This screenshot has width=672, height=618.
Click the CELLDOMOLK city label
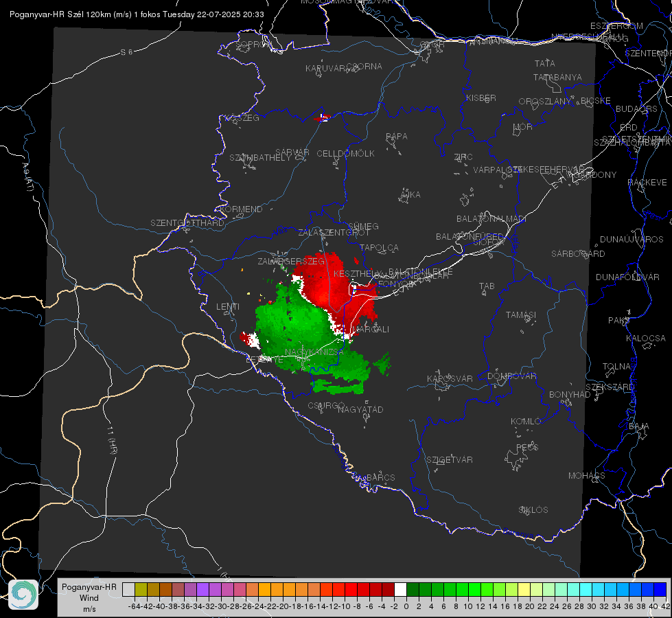pyautogui.click(x=345, y=154)
